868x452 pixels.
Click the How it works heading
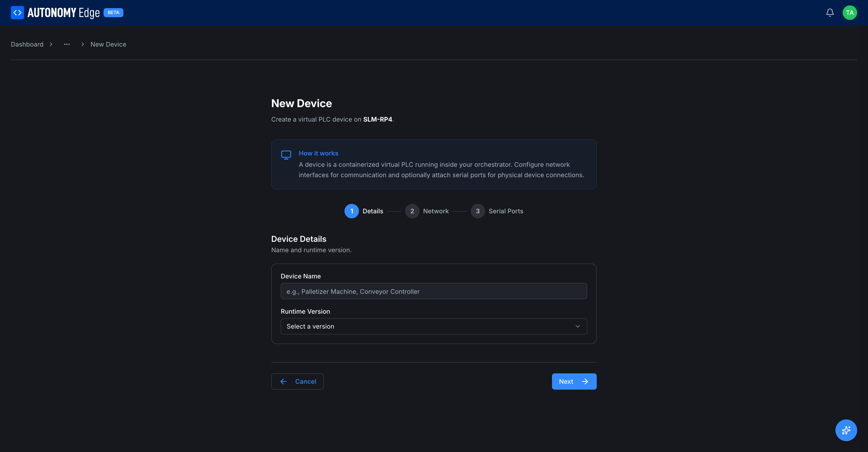[318, 153]
